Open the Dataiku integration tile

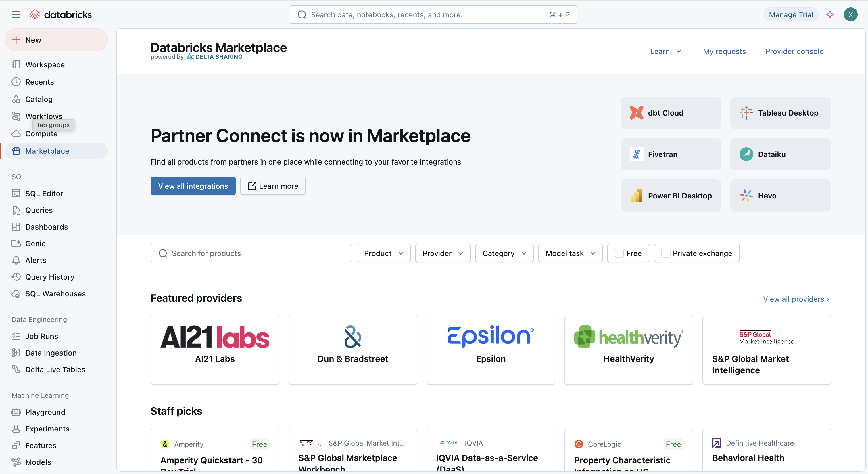(x=780, y=154)
